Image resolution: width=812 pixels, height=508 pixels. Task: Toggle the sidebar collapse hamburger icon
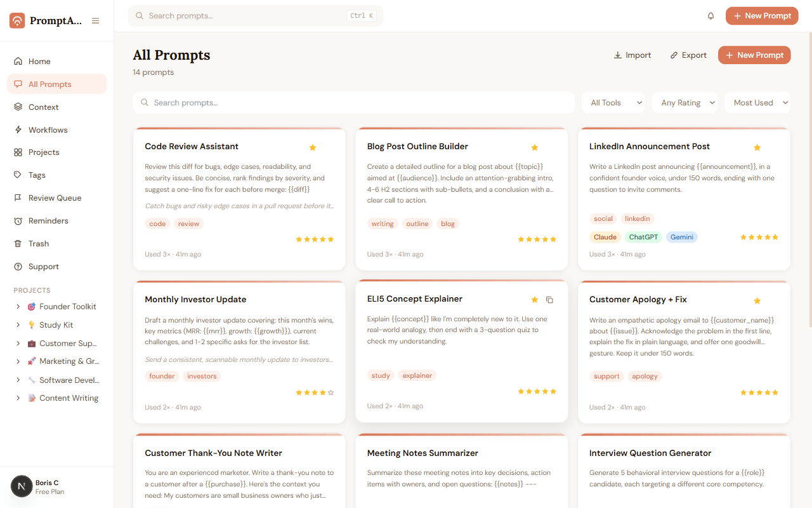point(95,21)
